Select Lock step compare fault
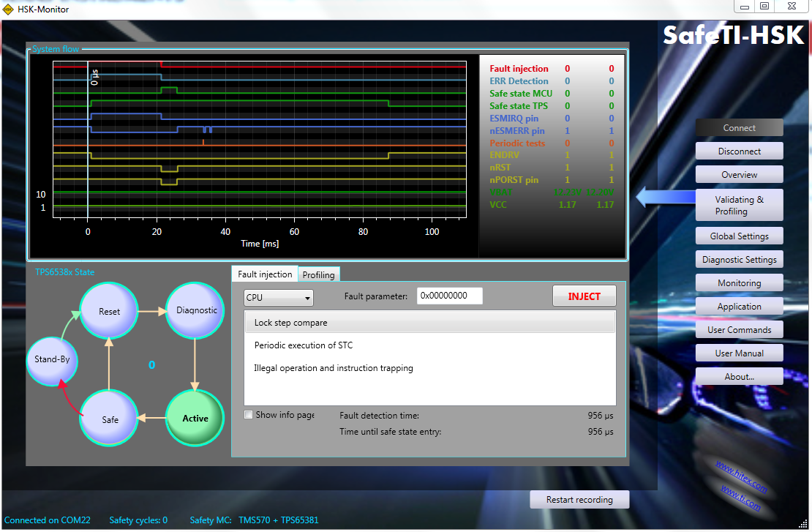 430,322
